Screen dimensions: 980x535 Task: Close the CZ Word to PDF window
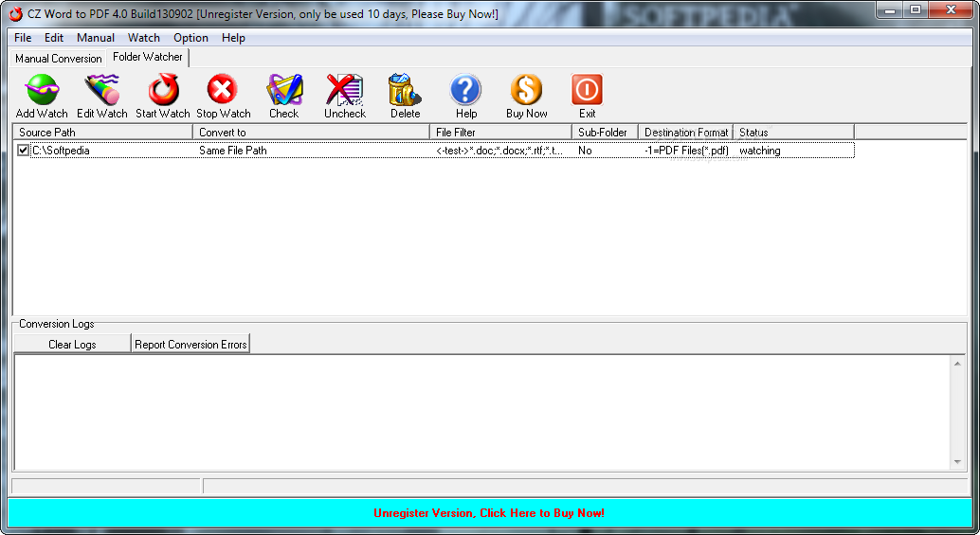[951, 10]
